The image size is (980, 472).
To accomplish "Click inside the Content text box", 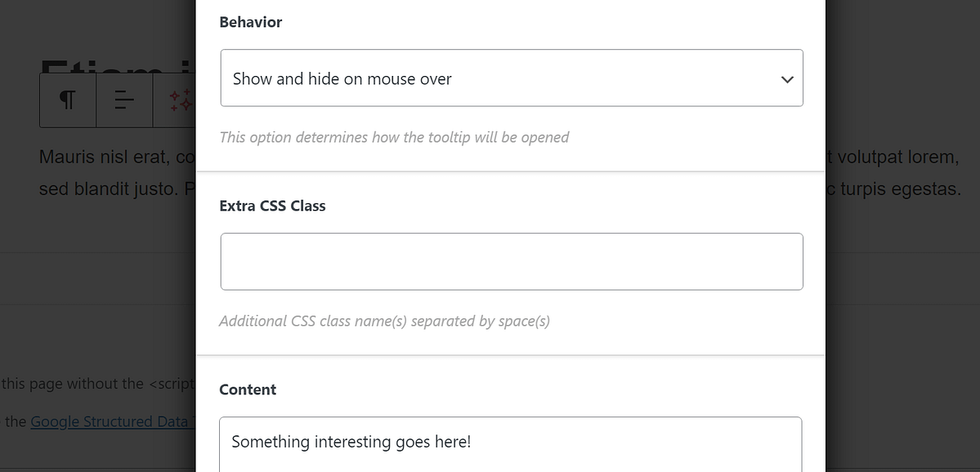I will click(x=512, y=442).
